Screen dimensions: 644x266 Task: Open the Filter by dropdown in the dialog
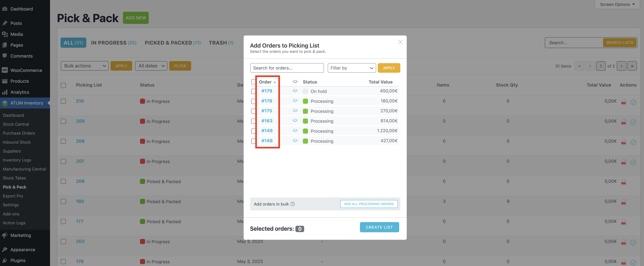pyautogui.click(x=351, y=68)
